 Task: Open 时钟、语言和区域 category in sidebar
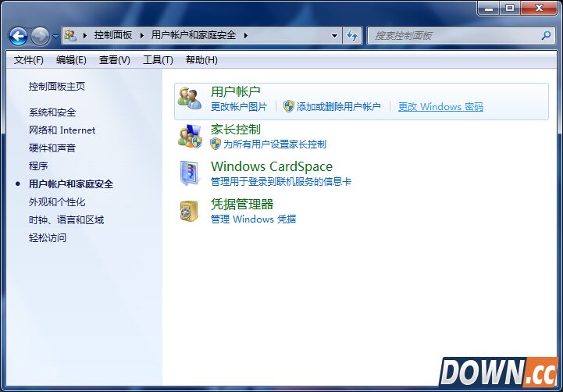(66, 219)
